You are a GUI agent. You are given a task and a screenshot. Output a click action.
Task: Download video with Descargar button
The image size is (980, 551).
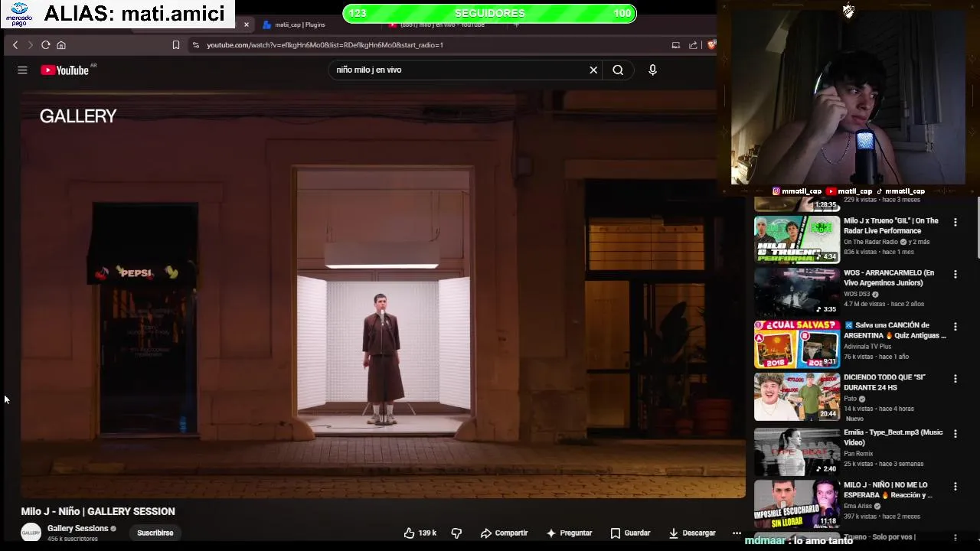[692, 533]
